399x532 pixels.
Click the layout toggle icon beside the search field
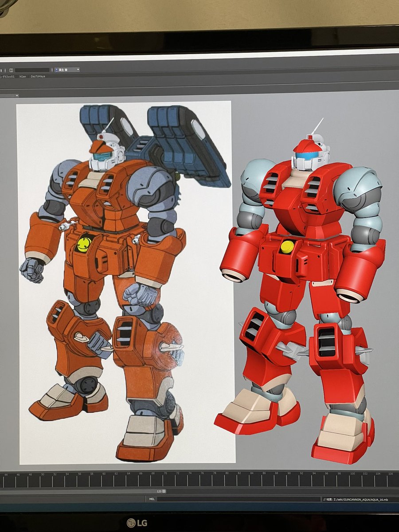[11, 70]
